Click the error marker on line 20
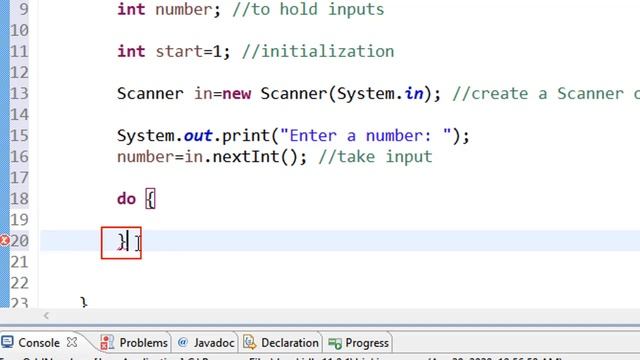 tap(4, 240)
